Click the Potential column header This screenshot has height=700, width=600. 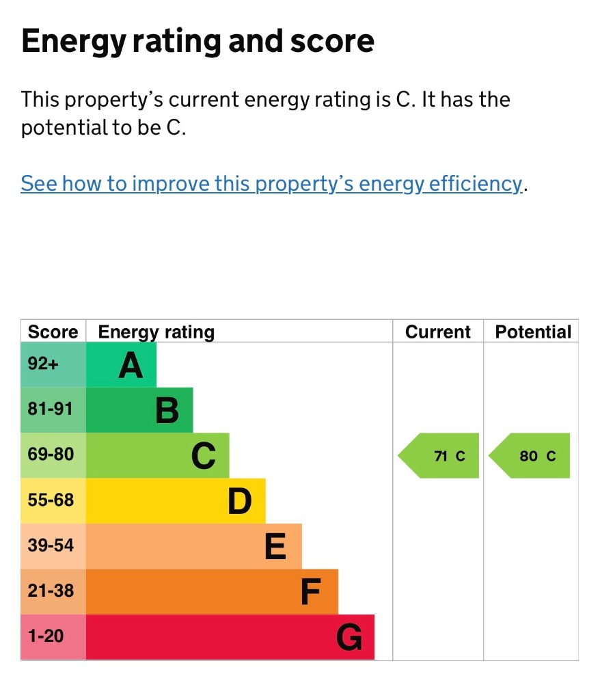click(533, 332)
